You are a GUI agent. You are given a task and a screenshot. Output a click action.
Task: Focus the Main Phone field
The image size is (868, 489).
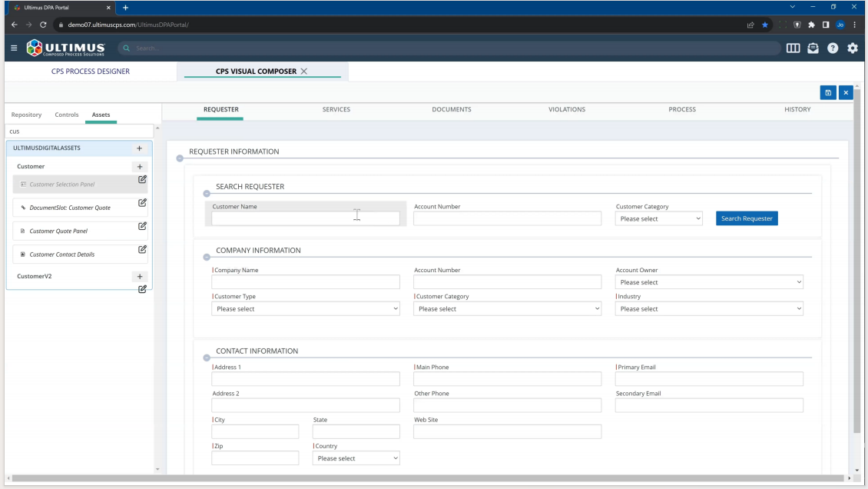click(x=507, y=379)
